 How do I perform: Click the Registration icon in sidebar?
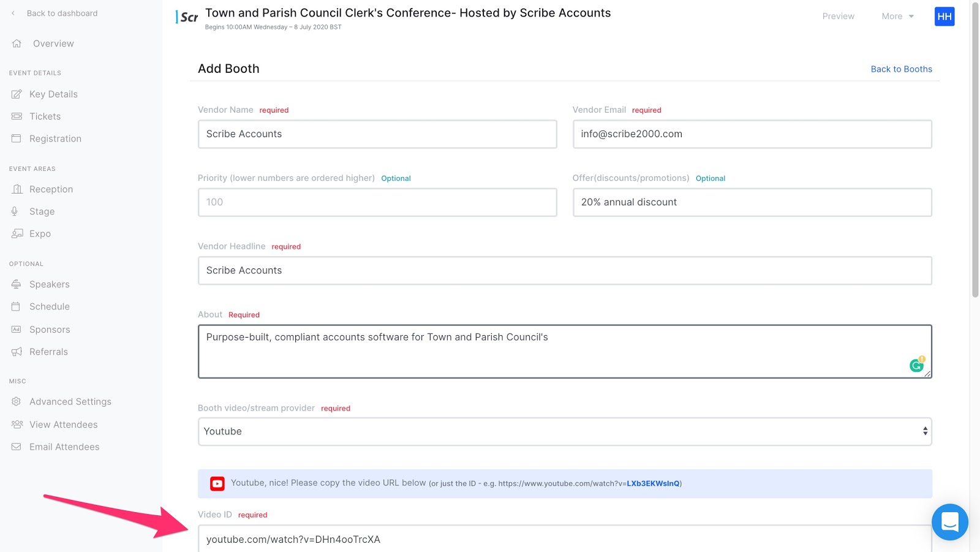17,138
